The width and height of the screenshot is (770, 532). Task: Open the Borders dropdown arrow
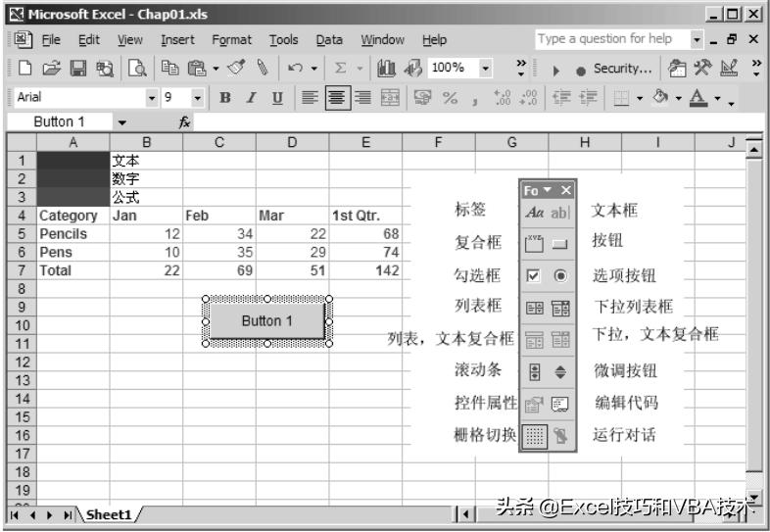[x=640, y=98]
